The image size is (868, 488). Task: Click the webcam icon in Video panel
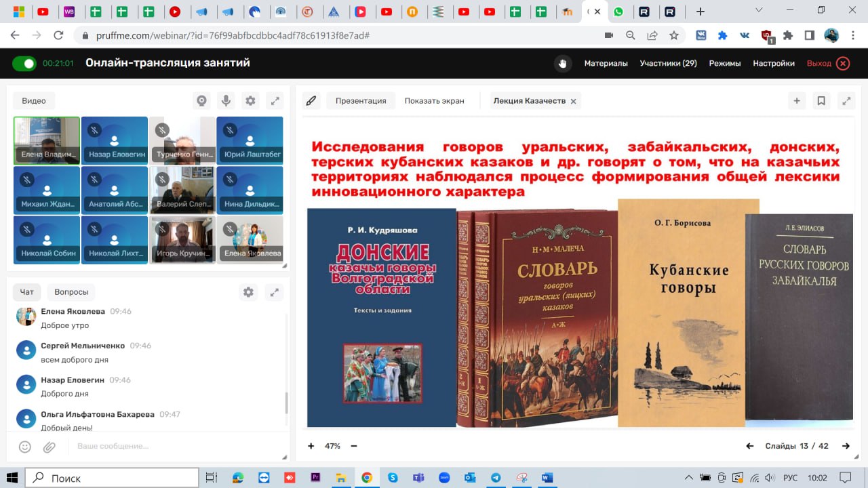point(201,101)
